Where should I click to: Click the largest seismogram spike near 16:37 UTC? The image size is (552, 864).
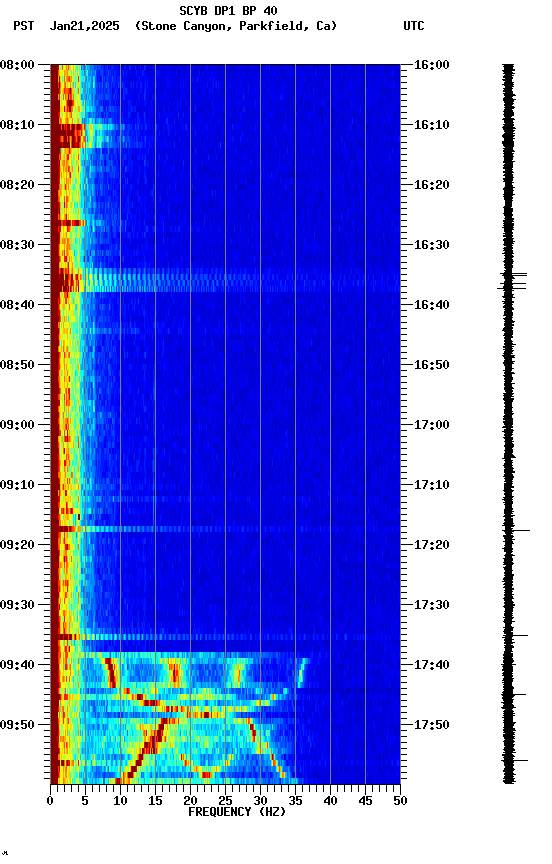pyautogui.click(x=512, y=287)
